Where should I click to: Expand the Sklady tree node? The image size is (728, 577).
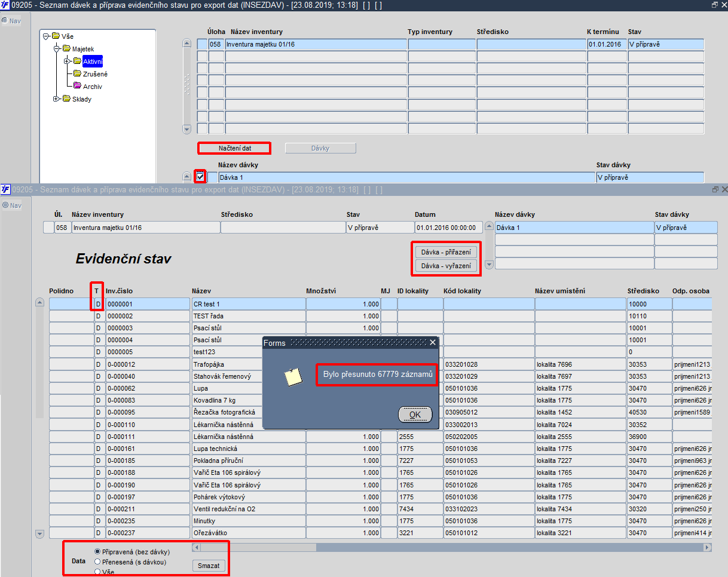pos(56,99)
